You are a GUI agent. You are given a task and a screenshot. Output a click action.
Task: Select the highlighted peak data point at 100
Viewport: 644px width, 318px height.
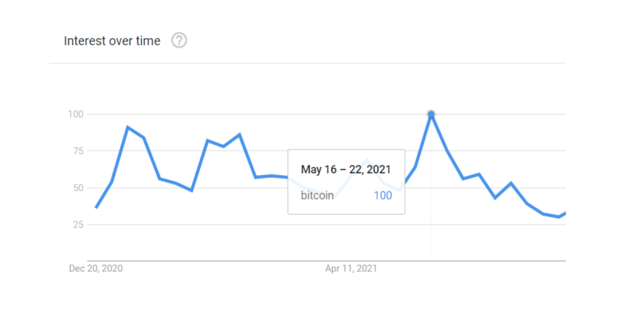click(x=431, y=114)
